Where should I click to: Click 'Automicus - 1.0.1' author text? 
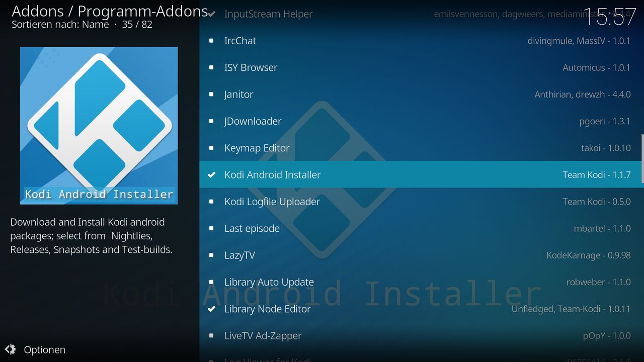tap(596, 67)
